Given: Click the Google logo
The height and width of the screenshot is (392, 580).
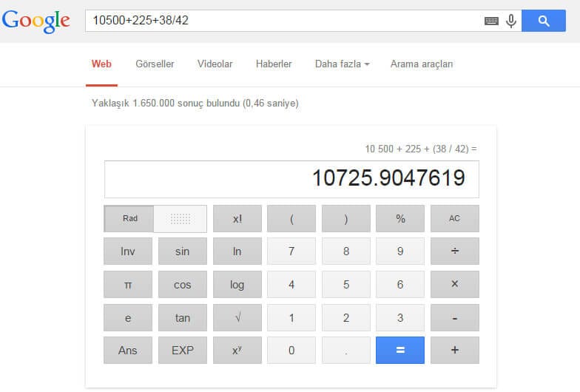Looking at the screenshot, I should 36,21.
